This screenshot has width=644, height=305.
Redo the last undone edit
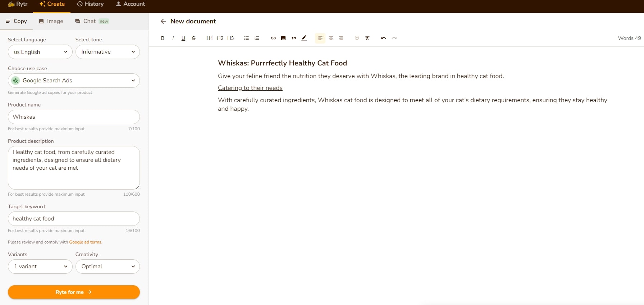coord(394,38)
